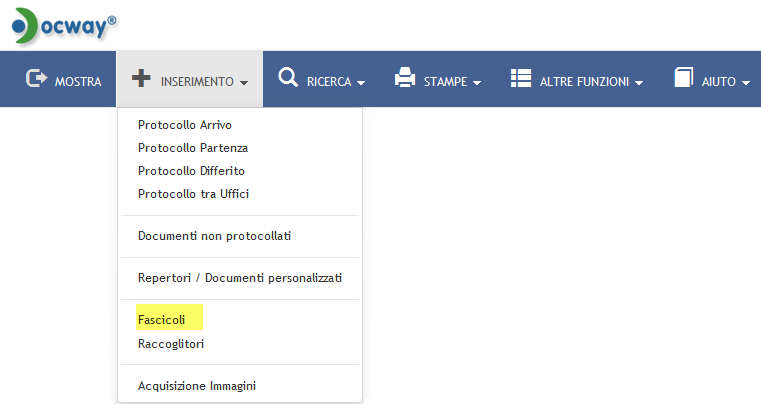The height and width of the screenshot is (404, 761).
Task: Click the Aiuto book icon
Action: click(684, 78)
